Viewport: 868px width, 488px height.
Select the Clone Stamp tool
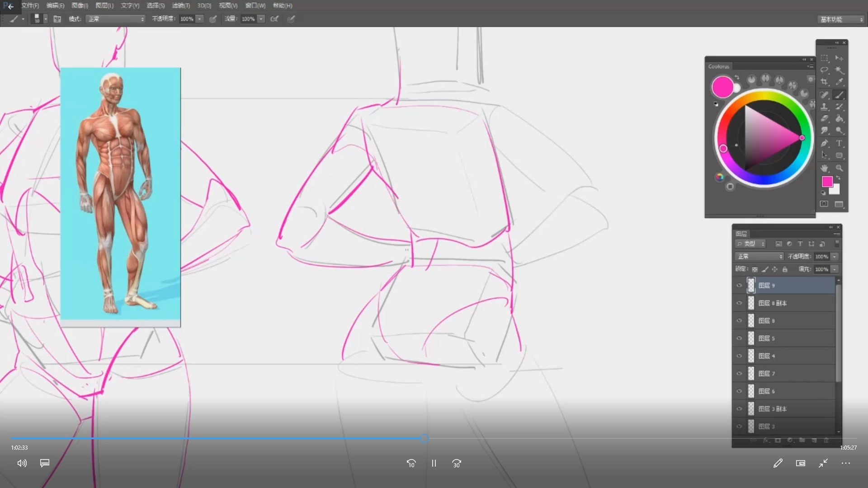824,107
